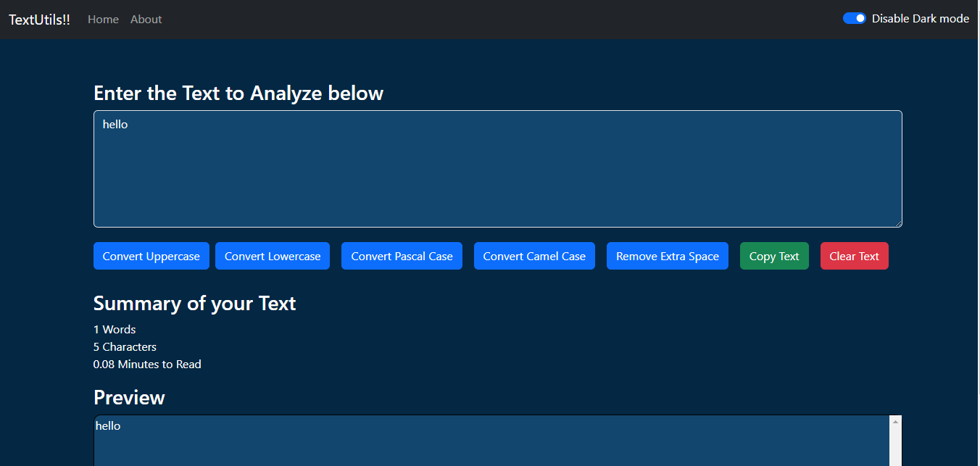Click the textarea resize handle corner
Viewport: 980px width, 466px height.
[x=897, y=223]
